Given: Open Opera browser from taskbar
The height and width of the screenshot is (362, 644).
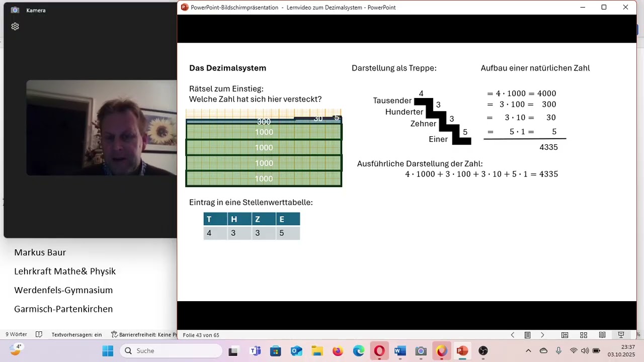Looking at the screenshot, I should click(x=379, y=351).
